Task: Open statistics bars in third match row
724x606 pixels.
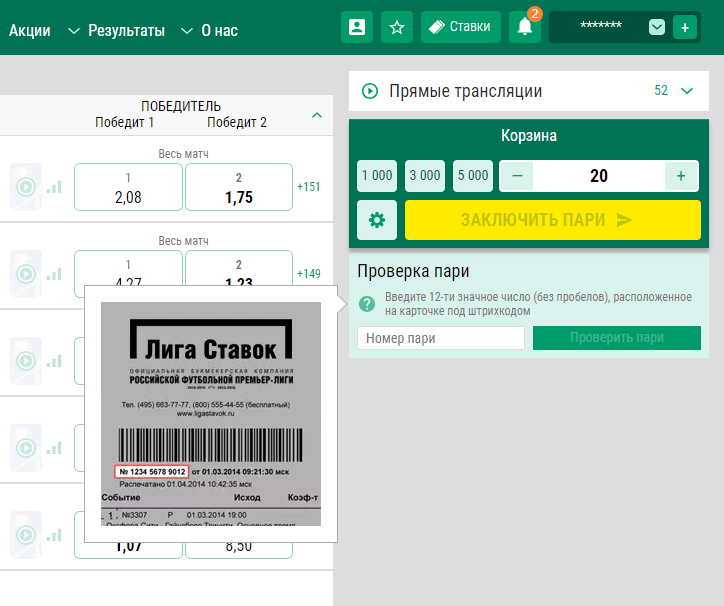Action: click(54, 361)
